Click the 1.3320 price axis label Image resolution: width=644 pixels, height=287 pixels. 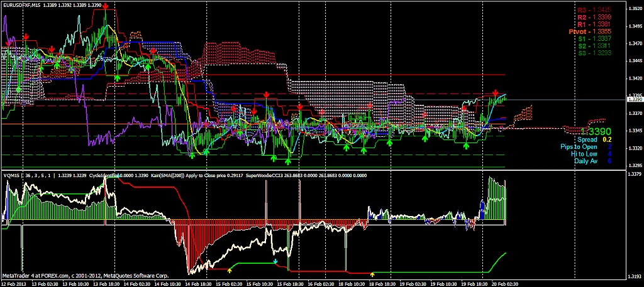click(x=634, y=148)
